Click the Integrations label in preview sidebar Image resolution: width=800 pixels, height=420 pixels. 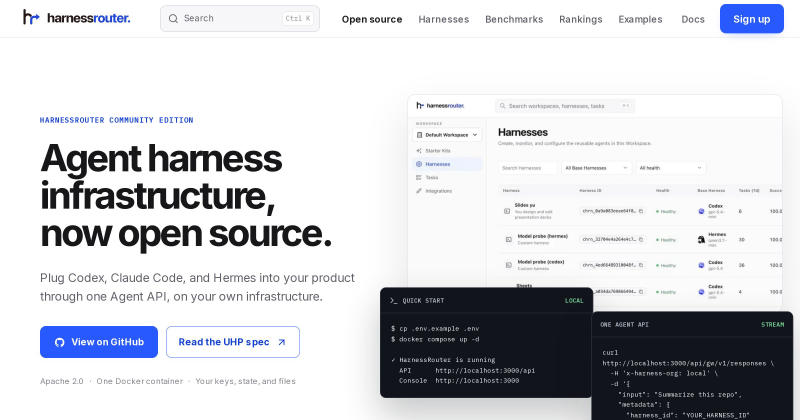click(x=439, y=190)
